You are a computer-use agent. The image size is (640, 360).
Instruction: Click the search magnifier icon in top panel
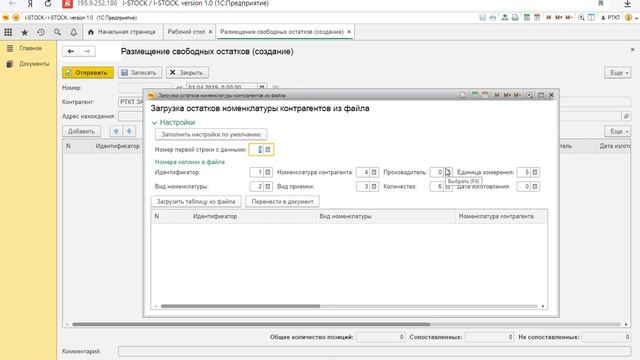coord(57,32)
